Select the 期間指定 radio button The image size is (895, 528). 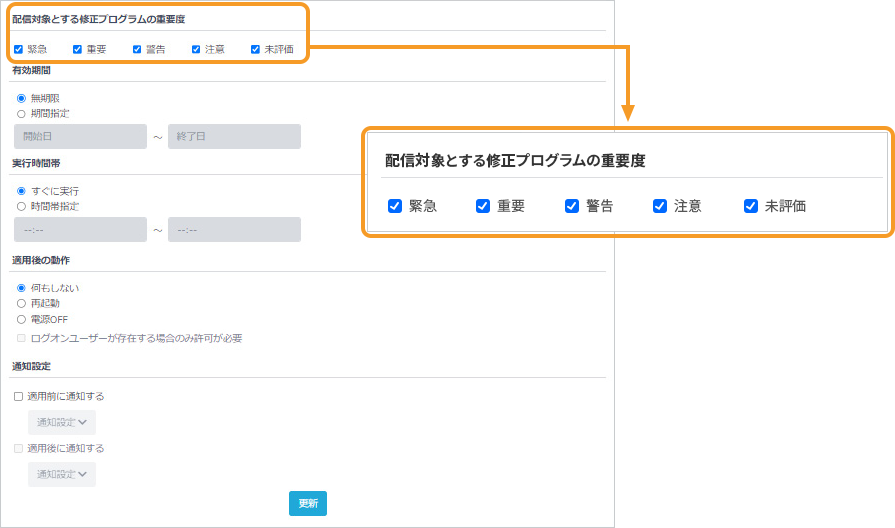21,114
